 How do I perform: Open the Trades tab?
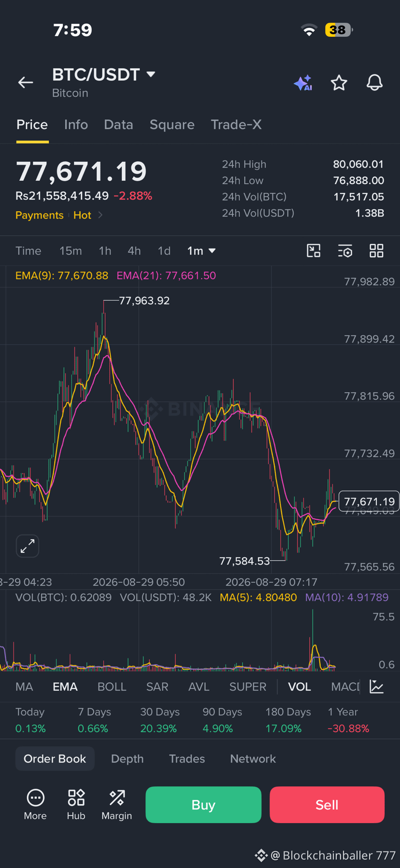(187, 759)
